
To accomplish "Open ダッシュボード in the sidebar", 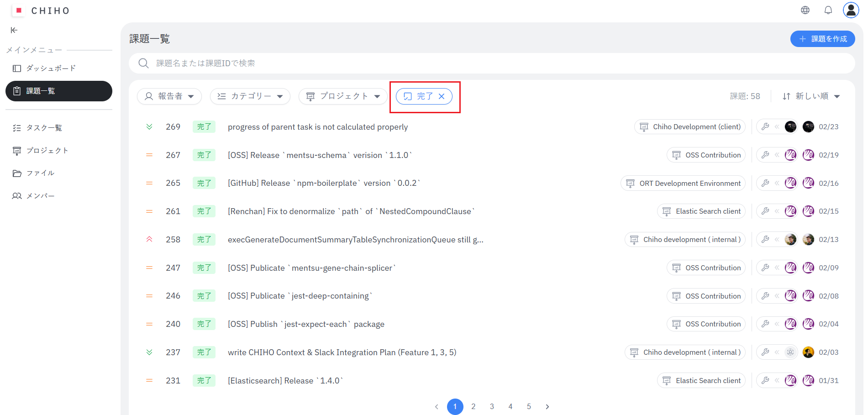I will (x=50, y=68).
